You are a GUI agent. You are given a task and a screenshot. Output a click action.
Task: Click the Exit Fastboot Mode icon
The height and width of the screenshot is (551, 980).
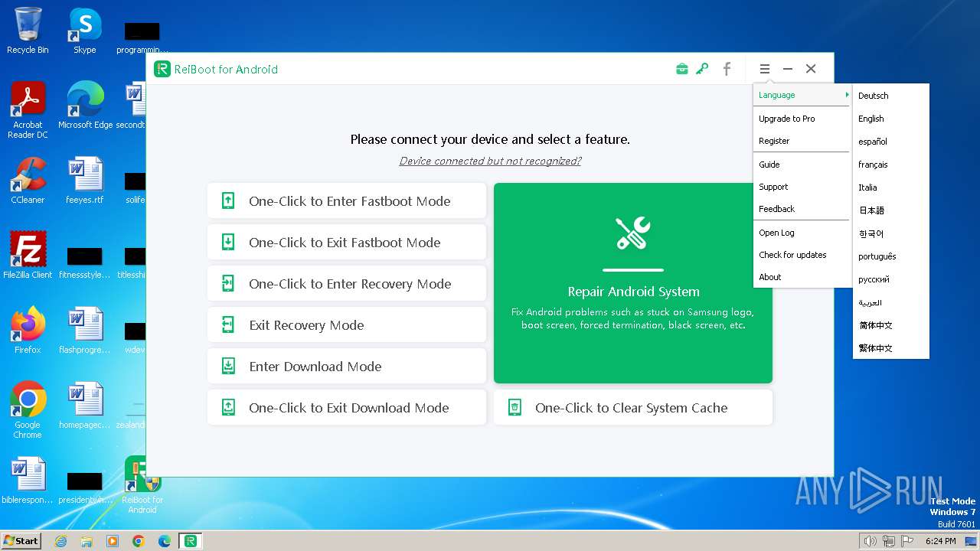point(228,243)
